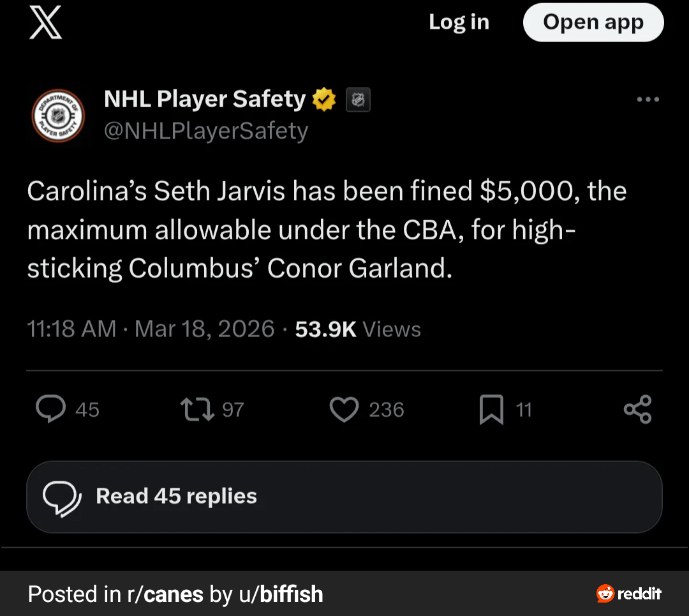Click the X logo in the top corner

(x=45, y=23)
